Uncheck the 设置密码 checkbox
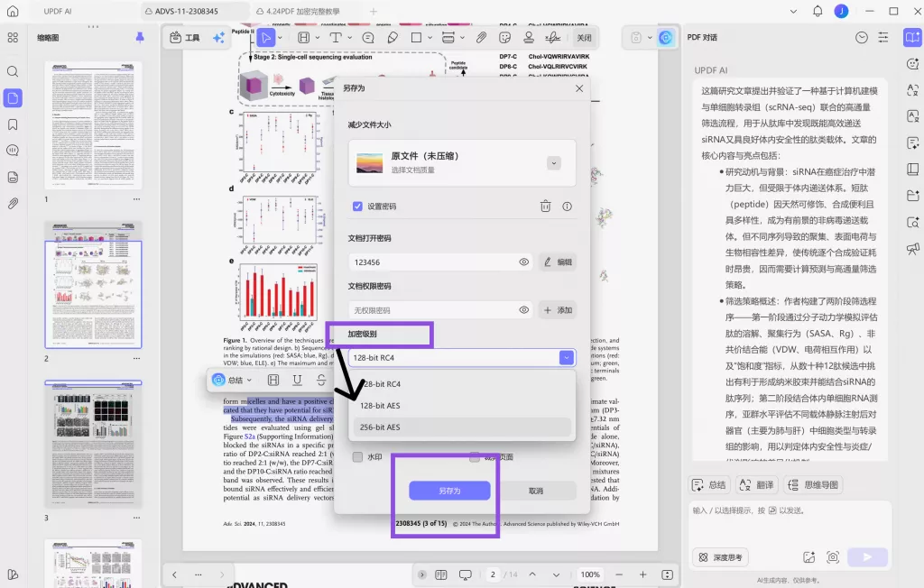The image size is (924, 588). click(x=357, y=207)
